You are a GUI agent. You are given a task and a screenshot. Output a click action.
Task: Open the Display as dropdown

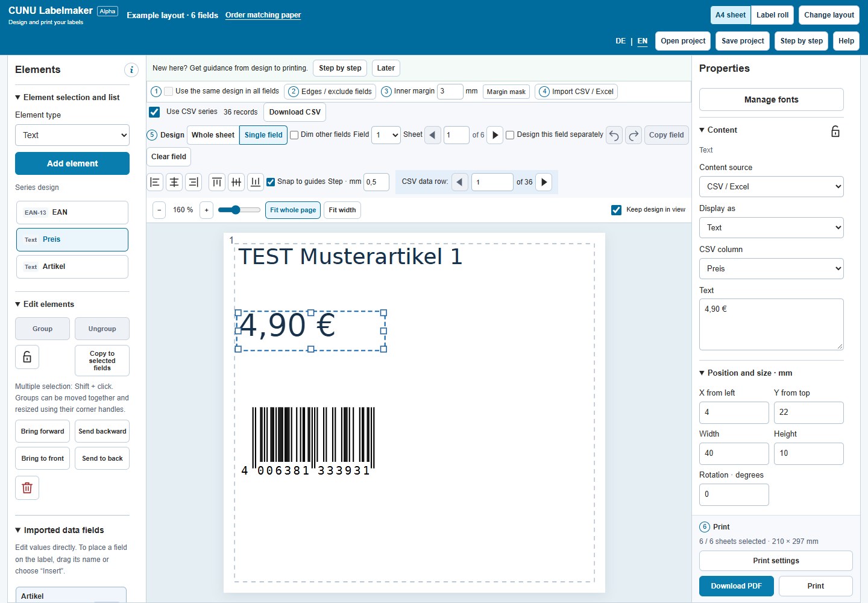(x=772, y=228)
